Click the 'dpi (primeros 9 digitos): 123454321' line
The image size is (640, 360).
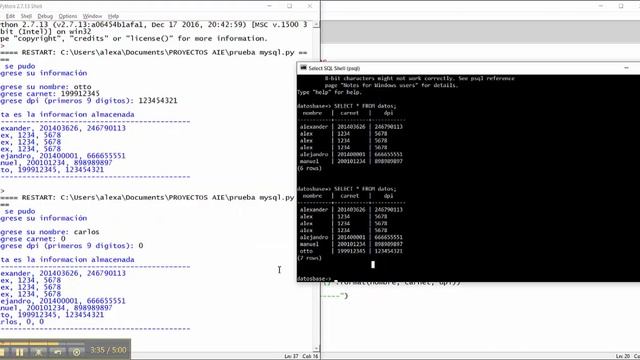[89, 100]
